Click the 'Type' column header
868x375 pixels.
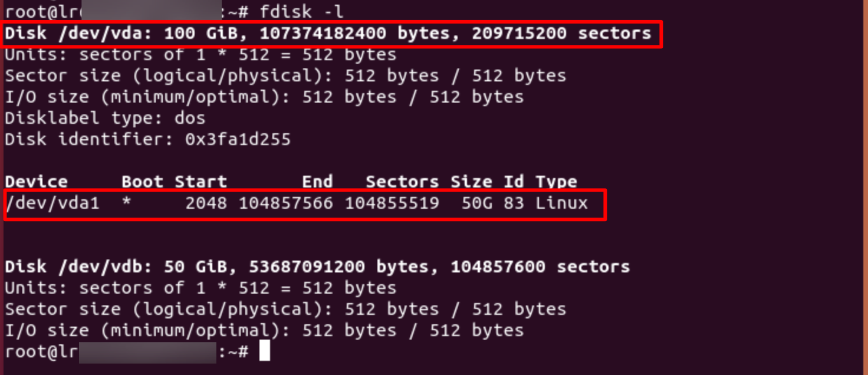pos(556,182)
